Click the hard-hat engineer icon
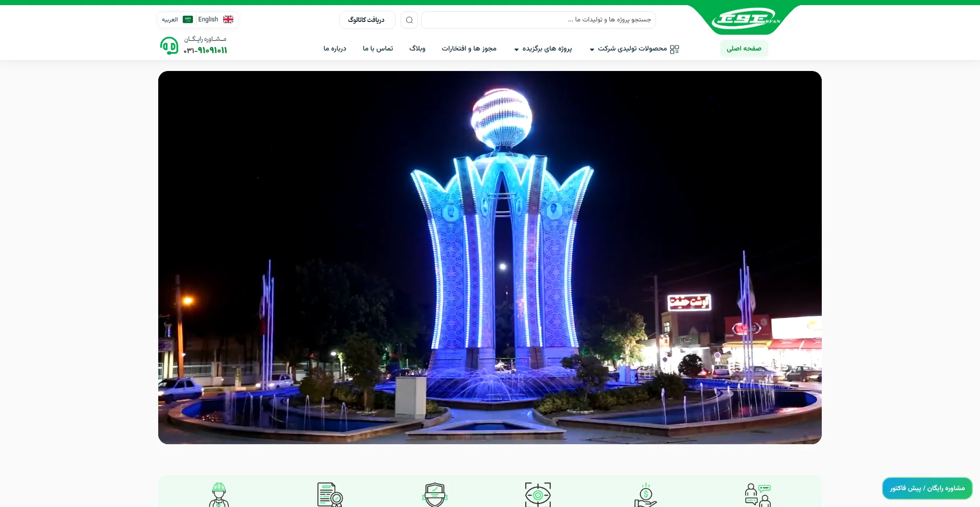 click(x=219, y=495)
